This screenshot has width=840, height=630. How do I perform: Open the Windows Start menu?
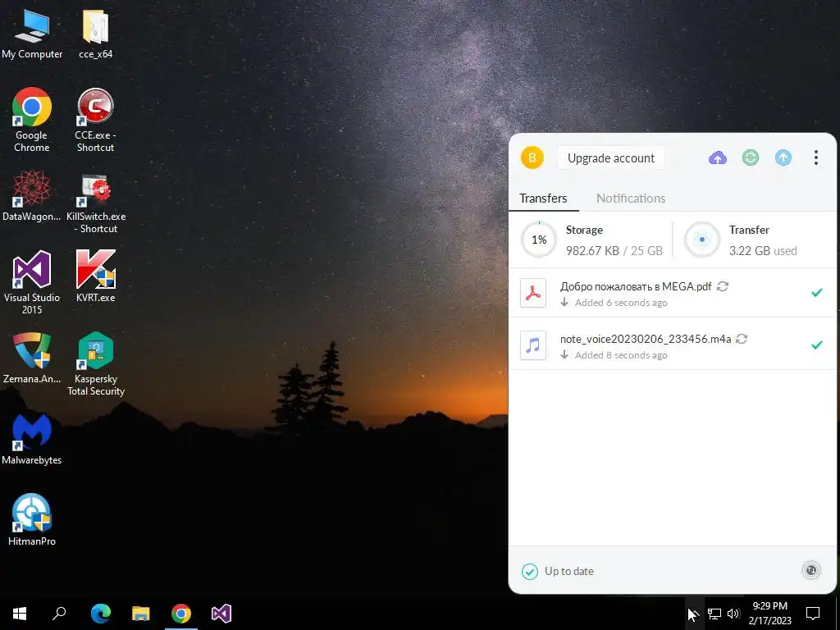coord(20,614)
